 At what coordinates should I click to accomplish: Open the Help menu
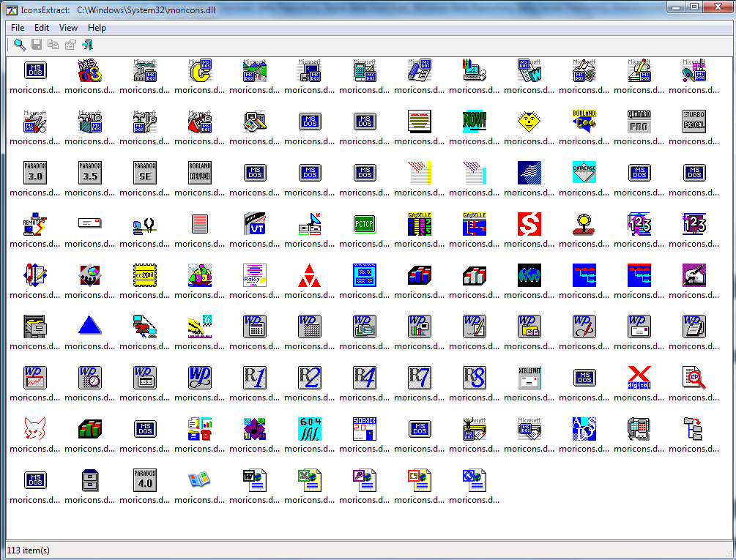pyautogui.click(x=97, y=27)
